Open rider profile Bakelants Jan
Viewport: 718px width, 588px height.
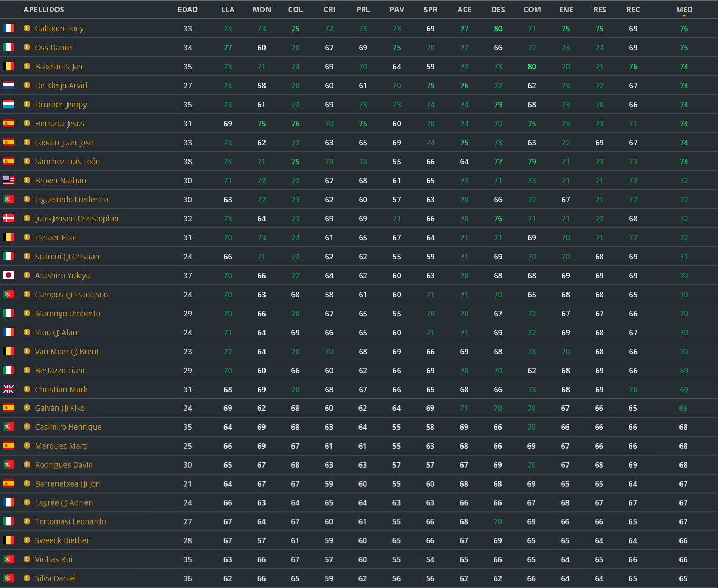coord(59,67)
